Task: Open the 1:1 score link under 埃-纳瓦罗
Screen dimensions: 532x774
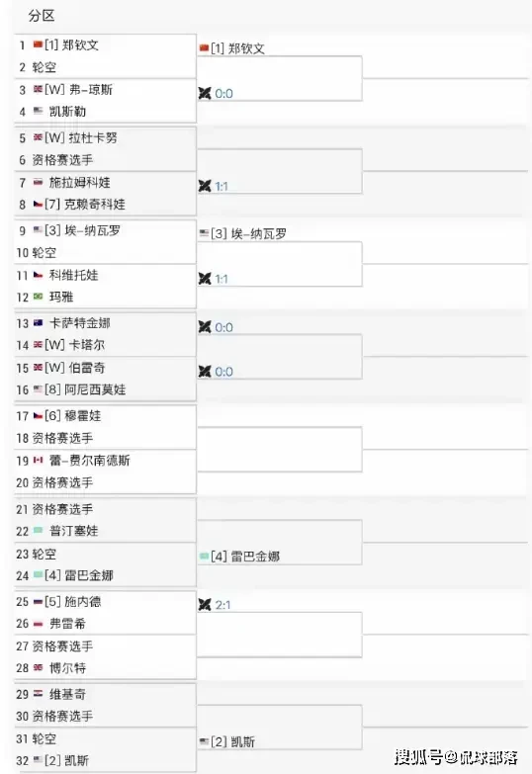Action: pyautogui.click(x=222, y=279)
